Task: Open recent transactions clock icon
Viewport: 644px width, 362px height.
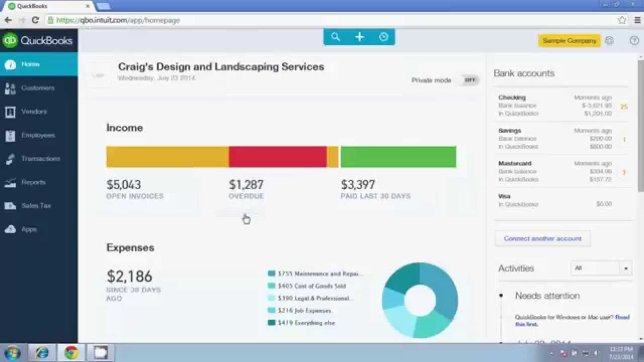Action: (x=384, y=37)
